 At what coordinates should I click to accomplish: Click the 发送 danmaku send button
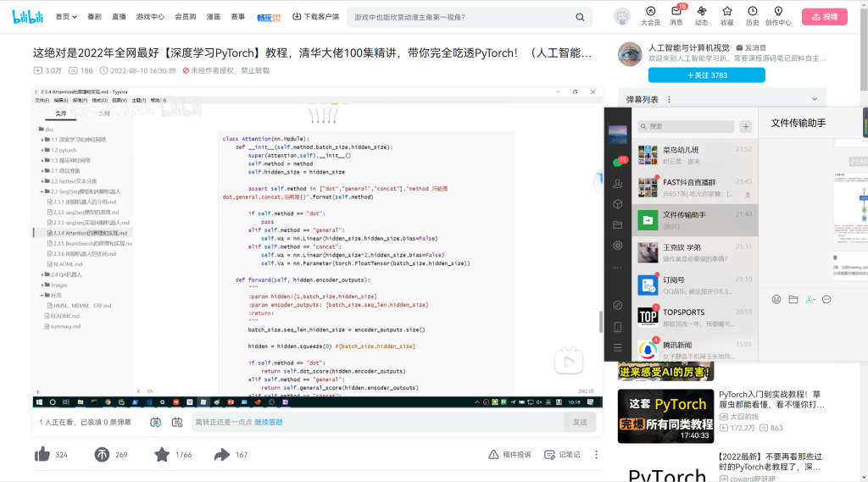pyautogui.click(x=580, y=422)
